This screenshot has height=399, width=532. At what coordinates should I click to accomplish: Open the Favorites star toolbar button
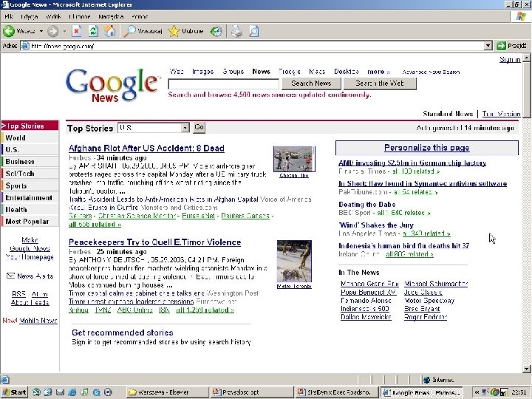pos(186,31)
